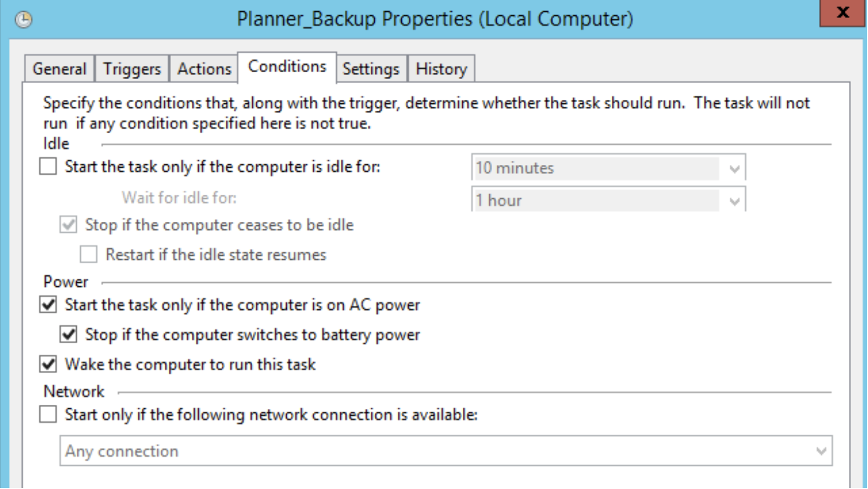Toggle stop if computer ceases to be idle
This screenshot has width=868, height=489.
tap(68, 225)
